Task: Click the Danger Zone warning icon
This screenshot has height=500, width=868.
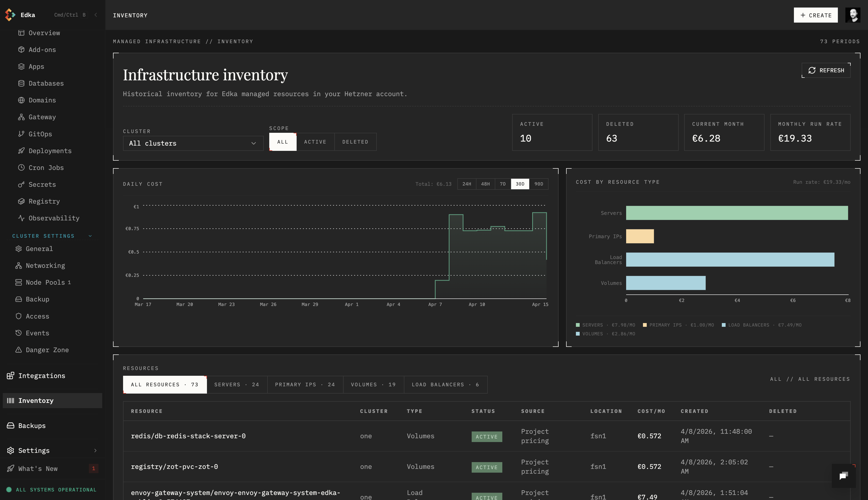Action: [19, 350]
